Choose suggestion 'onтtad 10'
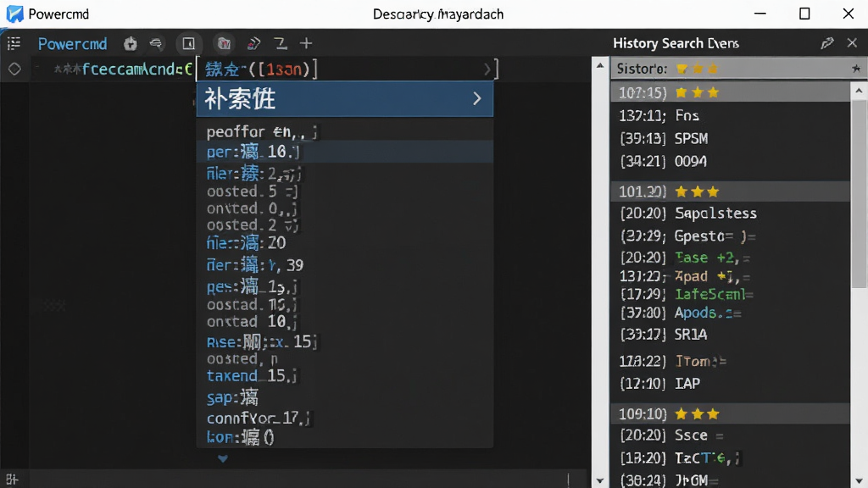The width and height of the screenshot is (868, 488). coord(345,321)
